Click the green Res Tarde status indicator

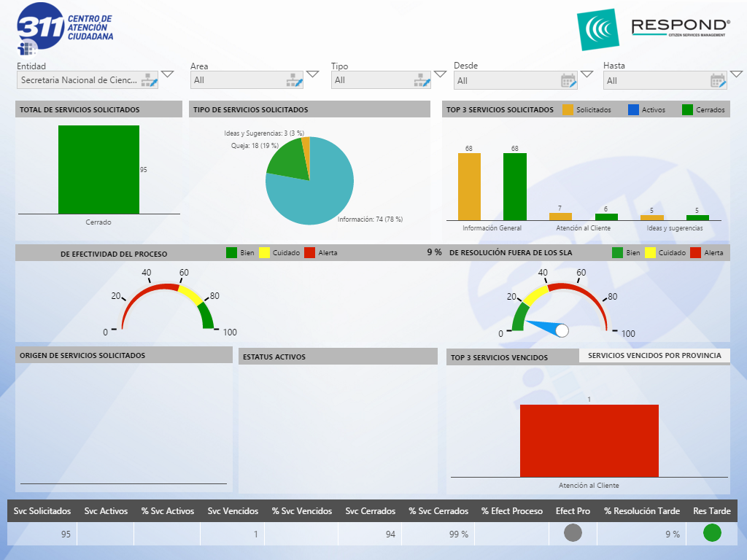coord(712,533)
